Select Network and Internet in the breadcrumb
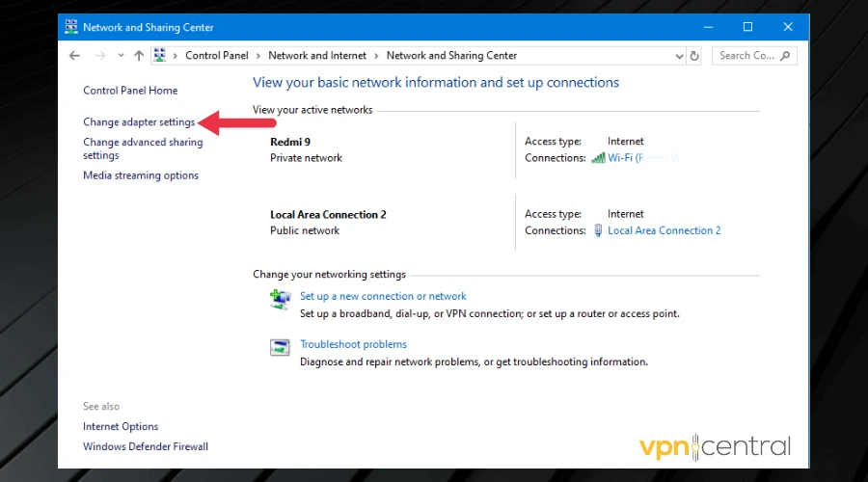Viewport: 868px width, 482px height. [x=317, y=56]
